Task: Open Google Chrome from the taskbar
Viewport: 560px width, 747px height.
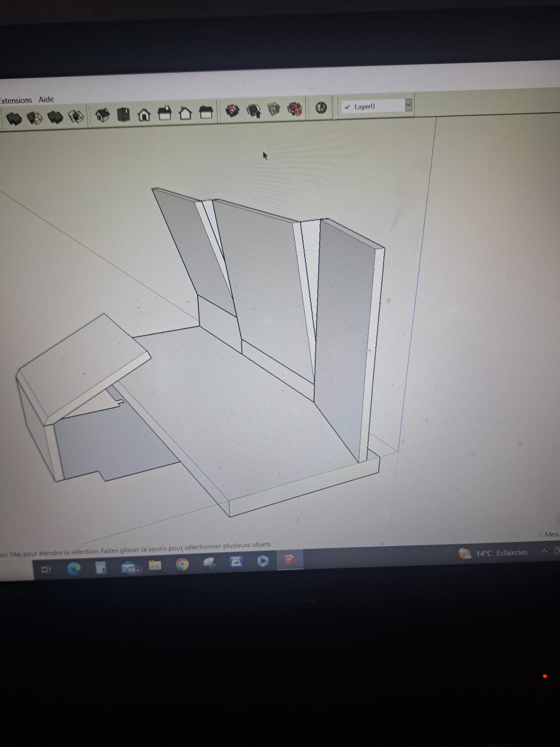Action: pyautogui.click(x=182, y=565)
